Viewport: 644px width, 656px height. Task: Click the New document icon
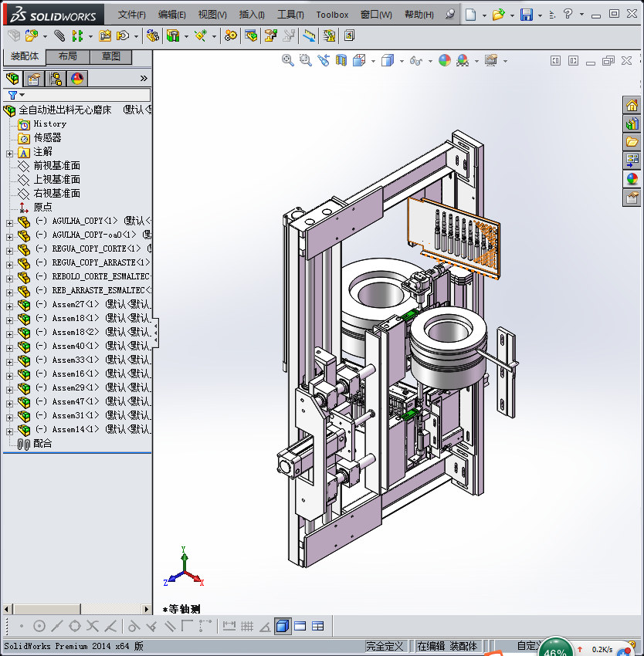coord(471,15)
